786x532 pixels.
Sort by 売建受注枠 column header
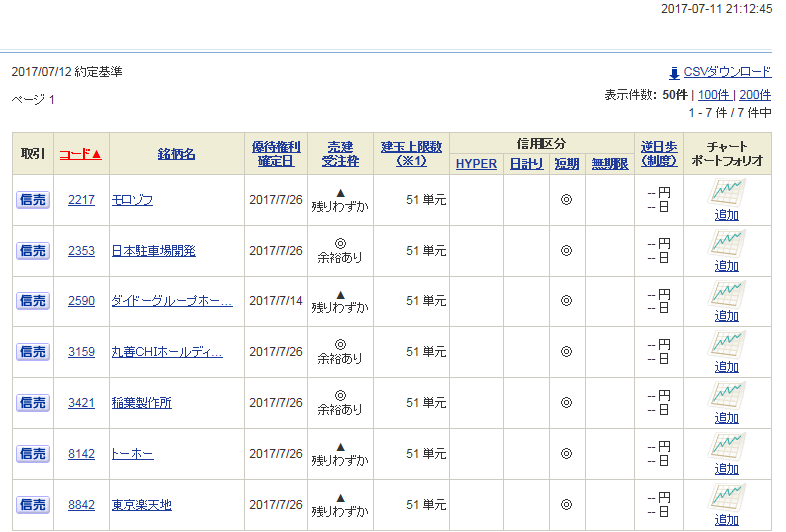(340, 154)
